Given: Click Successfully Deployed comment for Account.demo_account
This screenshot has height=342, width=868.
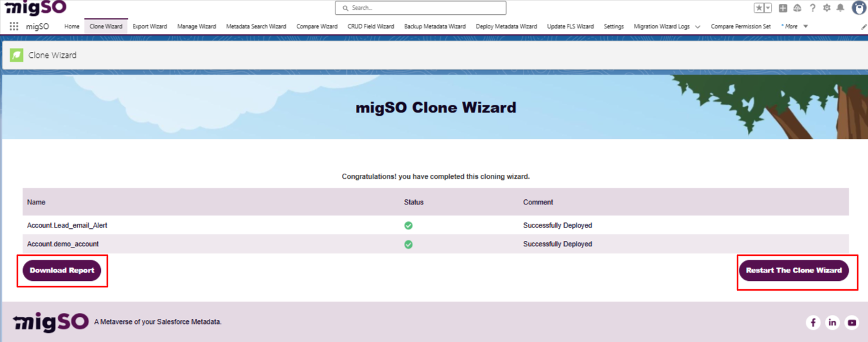Looking at the screenshot, I should tap(558, 244).
